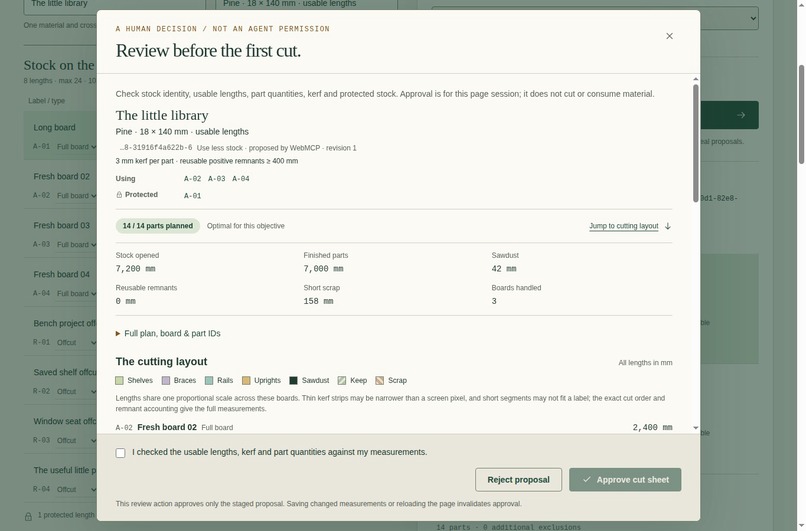Click the Reusable remnants value 0 mm

(125, 301)
